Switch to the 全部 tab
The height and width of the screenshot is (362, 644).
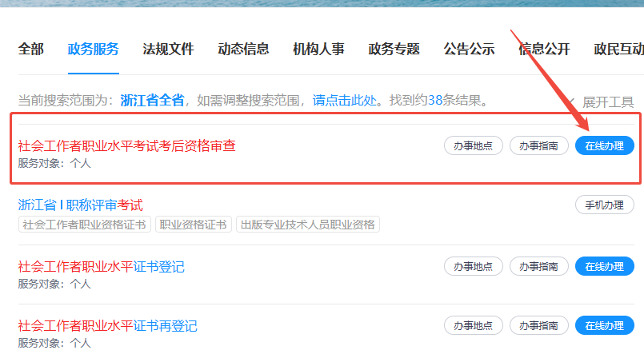[x=31, y=50]
